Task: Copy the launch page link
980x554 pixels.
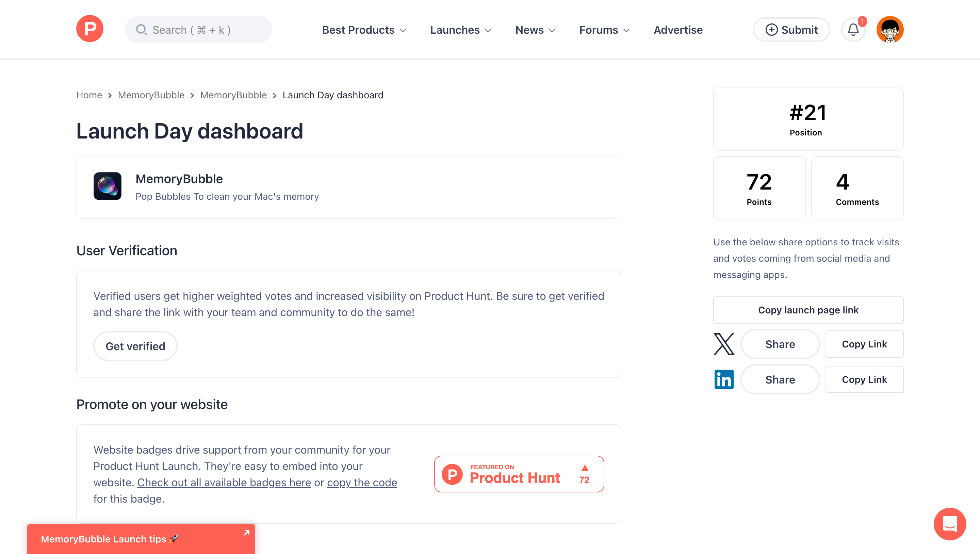Action: [808, 310]
